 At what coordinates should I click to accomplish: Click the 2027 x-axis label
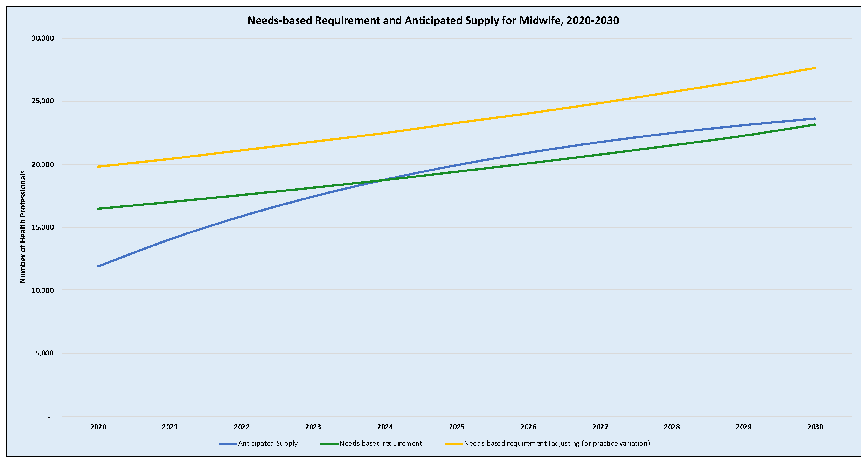[x=600, y=427]
